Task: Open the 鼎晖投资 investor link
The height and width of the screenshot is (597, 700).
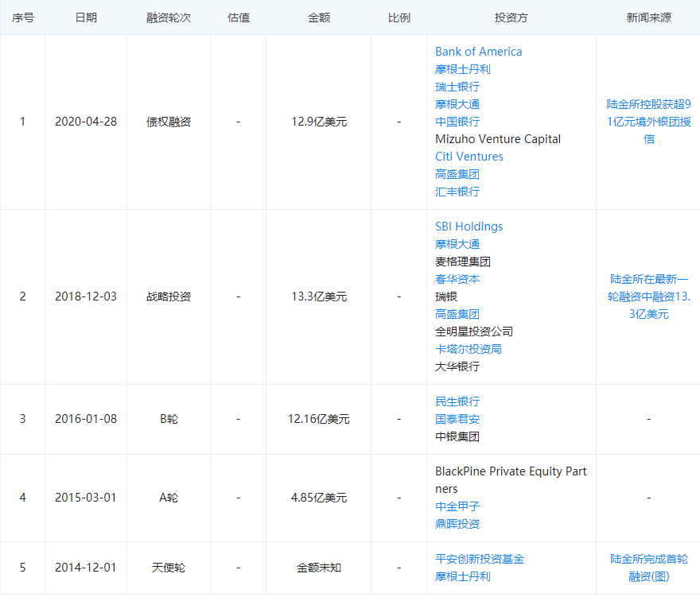Action: click(457, 524)
